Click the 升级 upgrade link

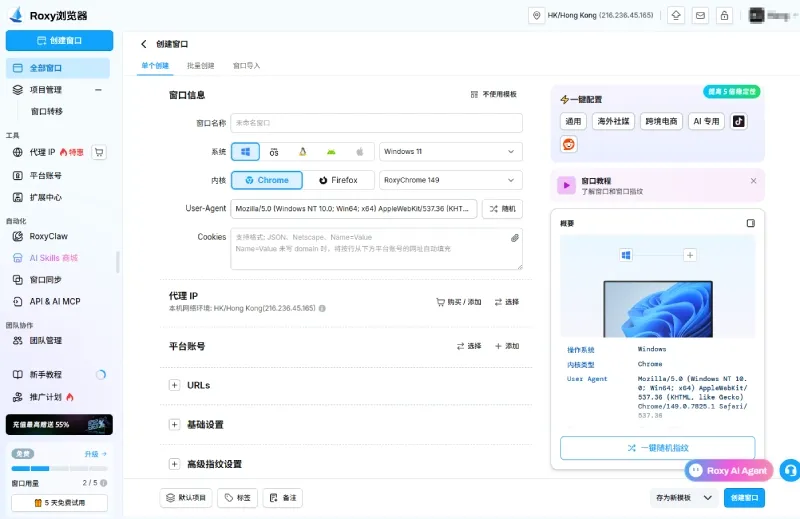click(x=95, y=454)
